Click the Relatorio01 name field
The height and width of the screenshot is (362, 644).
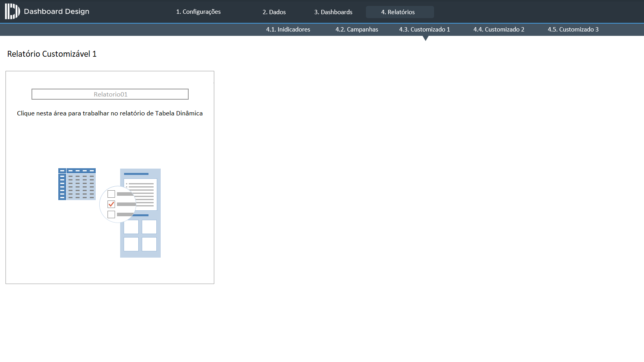coord(110,94)
